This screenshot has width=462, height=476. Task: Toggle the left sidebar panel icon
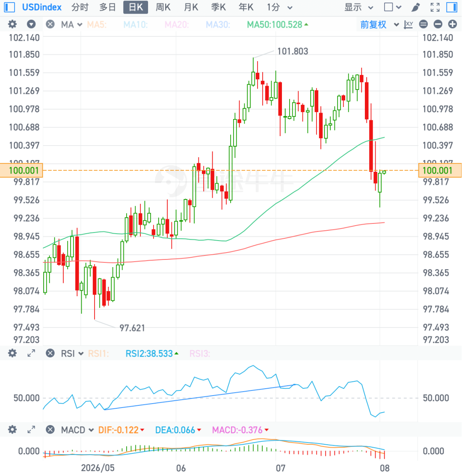click(x=9, y=7)
